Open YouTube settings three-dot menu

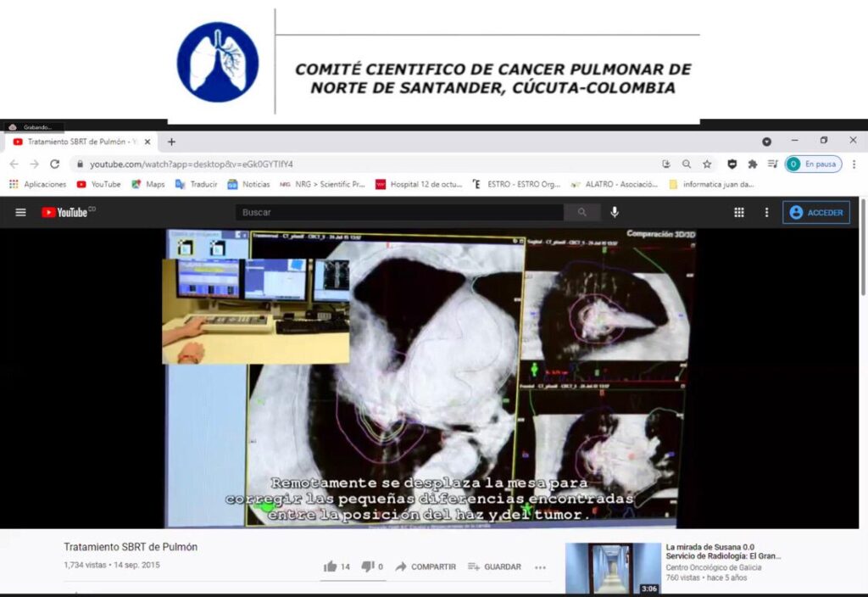[766, 212]
